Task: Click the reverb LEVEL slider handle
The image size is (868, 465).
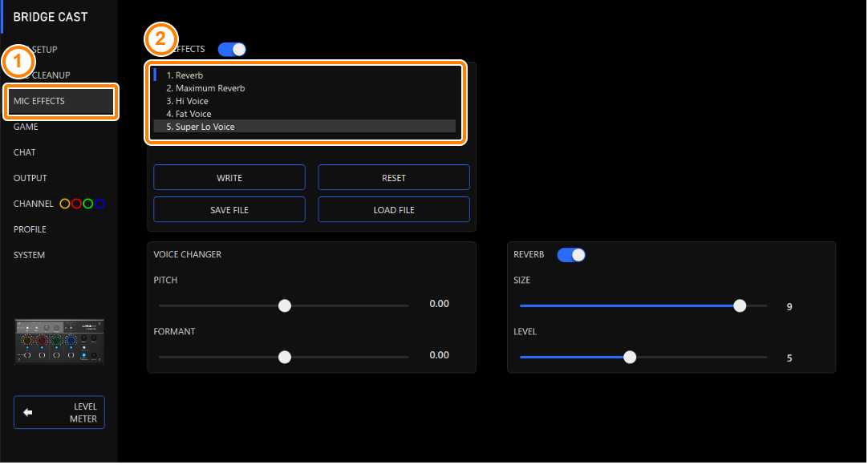Action: point(630,358)
